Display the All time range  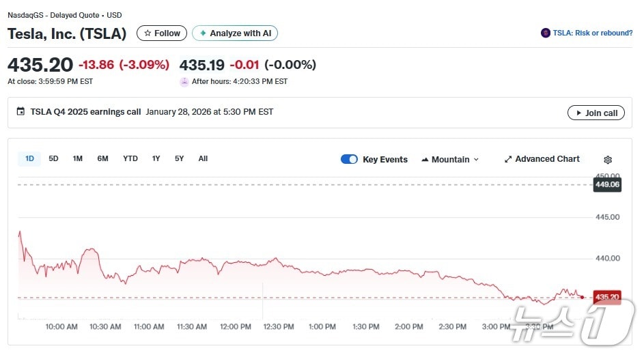pyautogui.click(x=203, y=158)
